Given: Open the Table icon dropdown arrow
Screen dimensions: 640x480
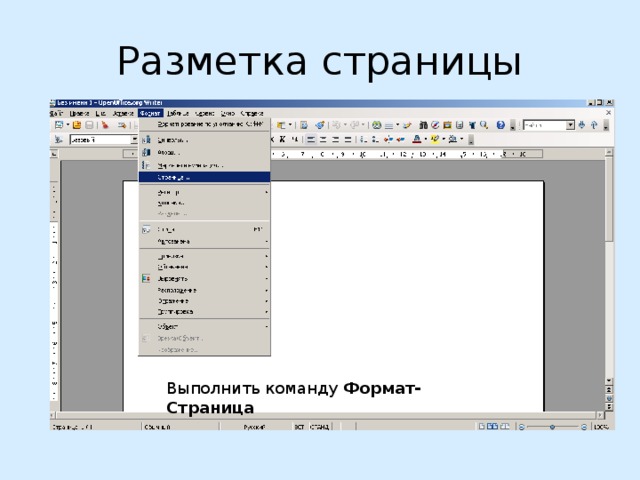Looking at the screenshot, I should pos(398,125).
